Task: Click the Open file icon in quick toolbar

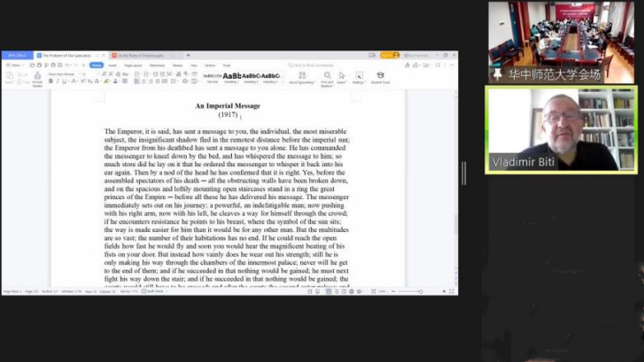Action: point(33,65)
